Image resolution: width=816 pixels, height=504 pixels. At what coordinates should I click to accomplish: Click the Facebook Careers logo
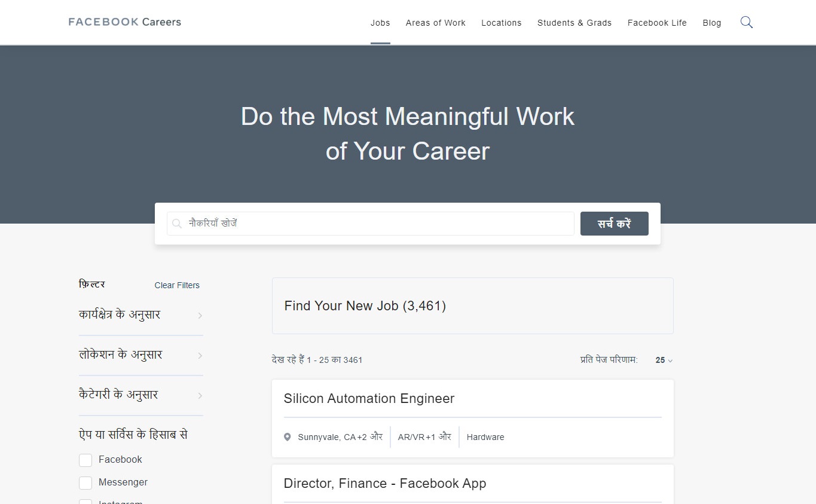(124, 22)
